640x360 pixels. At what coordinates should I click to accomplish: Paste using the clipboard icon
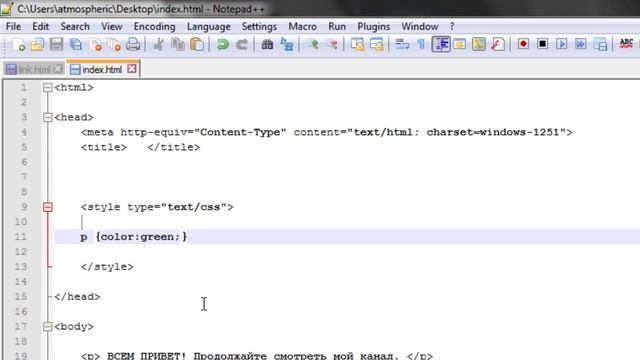coord(197,44)
